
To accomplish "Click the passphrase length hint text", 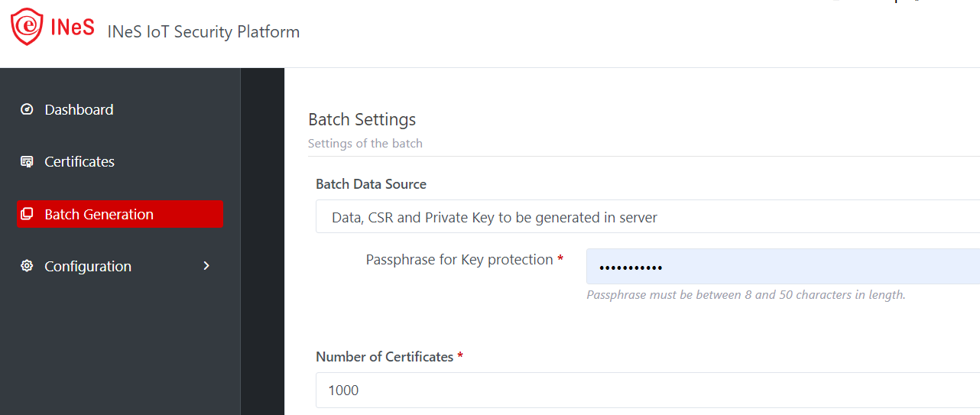I will click(745, 295).
